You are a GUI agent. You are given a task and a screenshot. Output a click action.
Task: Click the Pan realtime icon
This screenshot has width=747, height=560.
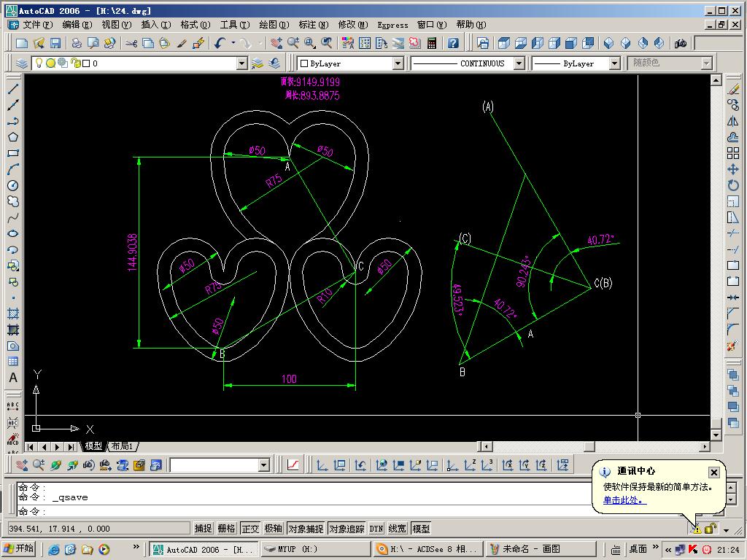tap(276, 43)
